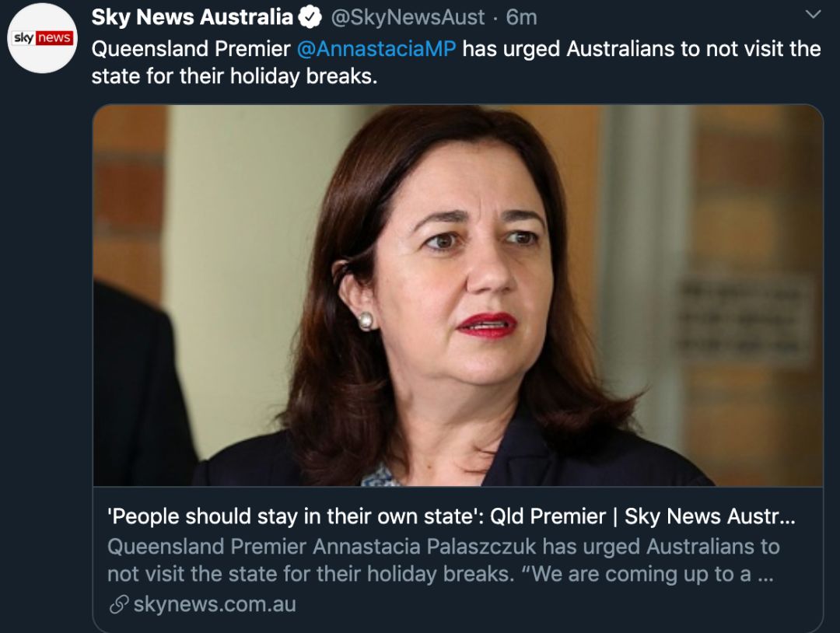Click the chain link icon beside skynews.com.au
The image size is (840, 633).
pos(118,605)
